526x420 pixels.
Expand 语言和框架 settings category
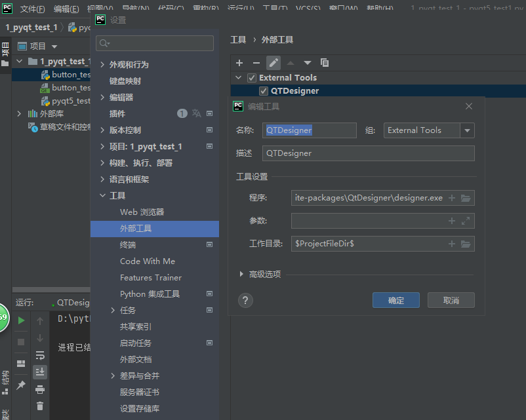(102, 180)
